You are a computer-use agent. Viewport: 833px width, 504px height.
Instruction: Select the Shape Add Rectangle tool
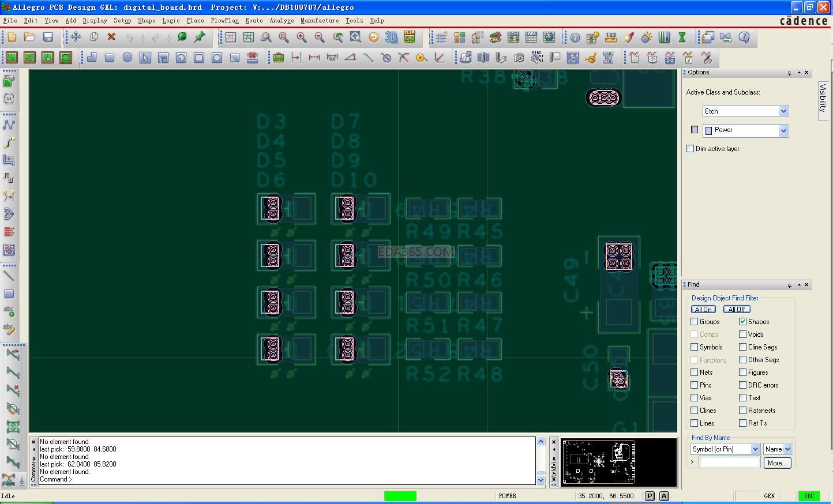tap(110, 58)
